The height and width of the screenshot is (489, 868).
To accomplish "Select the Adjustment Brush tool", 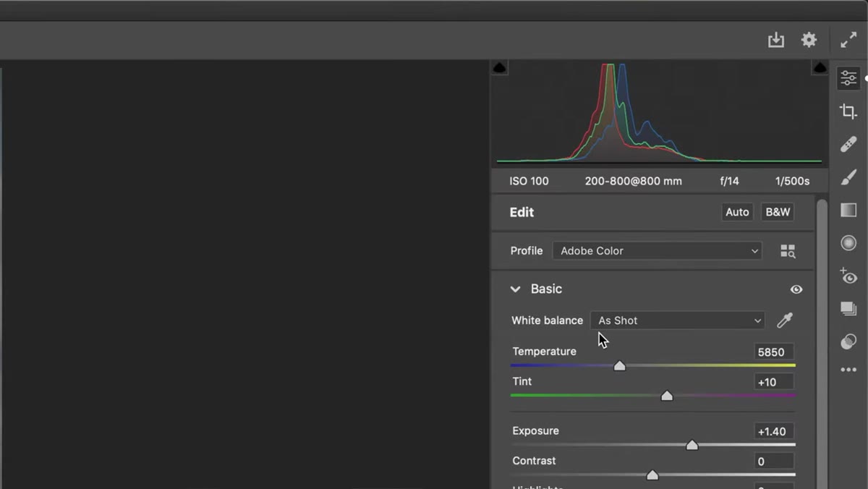I will tap(848, 177).
